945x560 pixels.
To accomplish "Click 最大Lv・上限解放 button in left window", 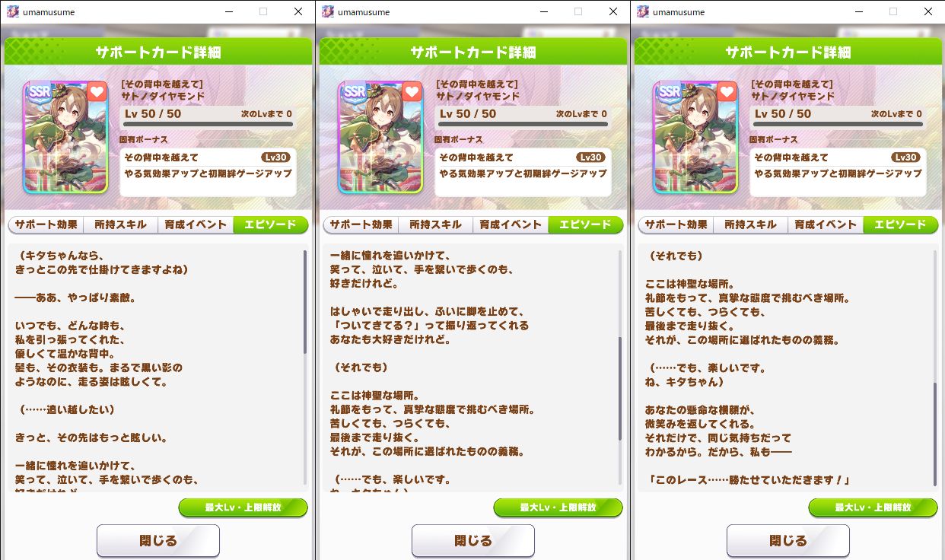I will [x=243, y=508].
